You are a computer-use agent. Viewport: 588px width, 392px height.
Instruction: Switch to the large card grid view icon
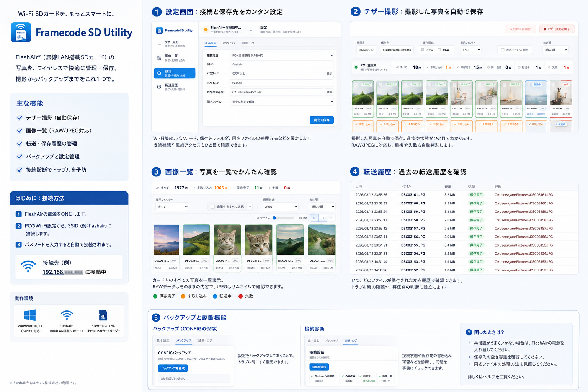click(314, 218)
